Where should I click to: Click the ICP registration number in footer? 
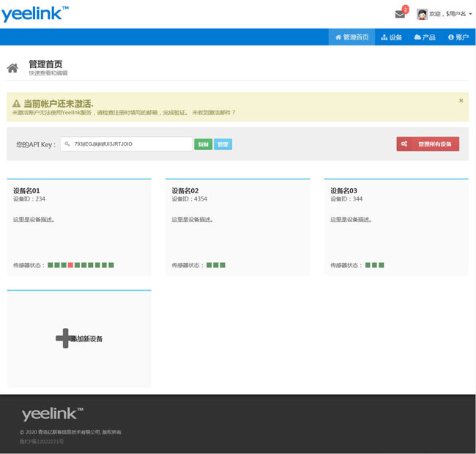pyautogui.click(x=42, y=442)
